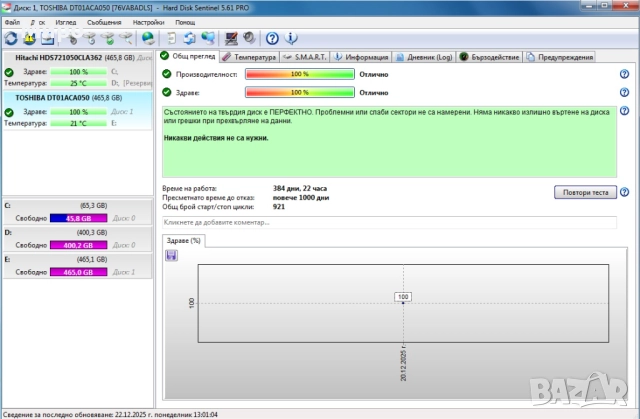Click help icon beside the Здраве bar
The image size is (640, 419).
(x=623, y=92)
